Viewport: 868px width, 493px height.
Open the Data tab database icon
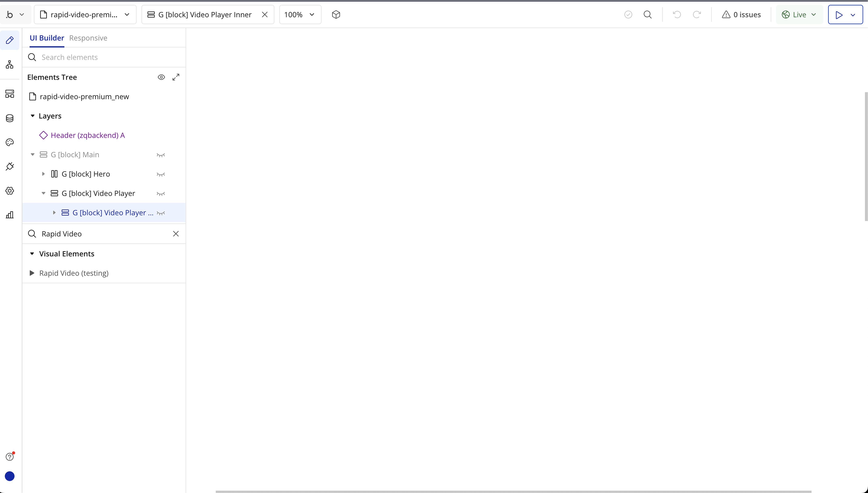point(9,118)
